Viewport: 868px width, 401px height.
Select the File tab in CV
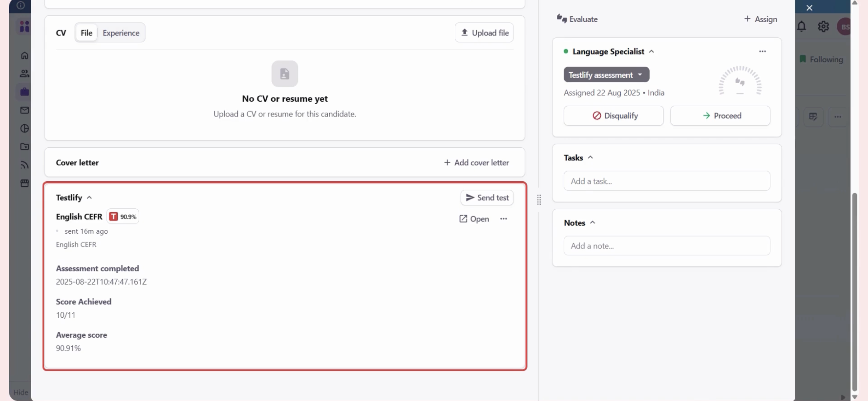coord(86,33)
